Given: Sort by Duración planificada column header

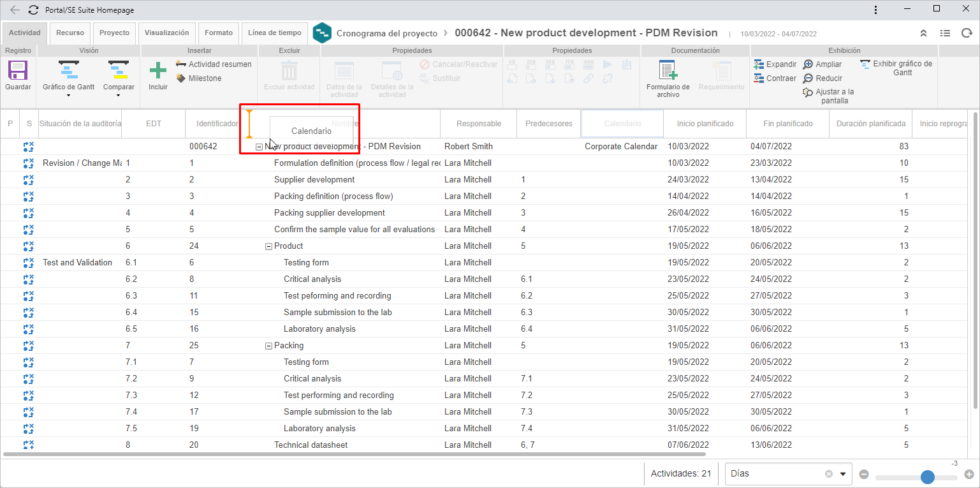Looking at the screenshot, I should click(871, 124).
